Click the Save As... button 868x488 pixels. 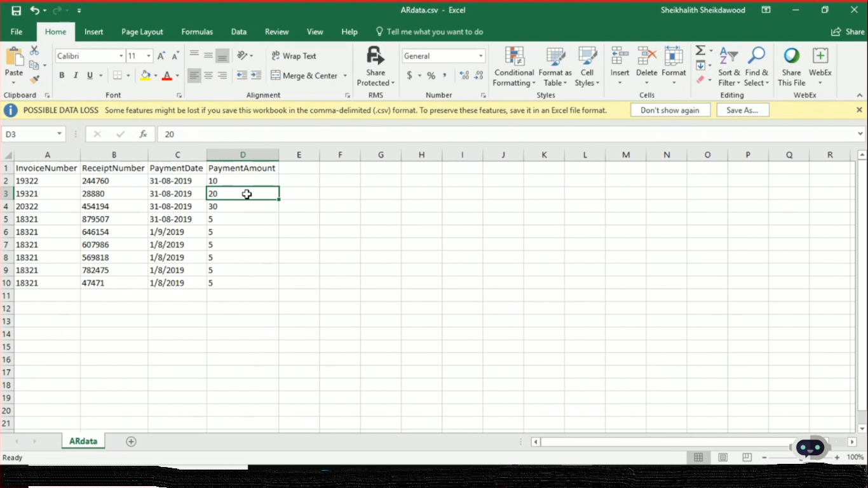(x=742, y=110)
